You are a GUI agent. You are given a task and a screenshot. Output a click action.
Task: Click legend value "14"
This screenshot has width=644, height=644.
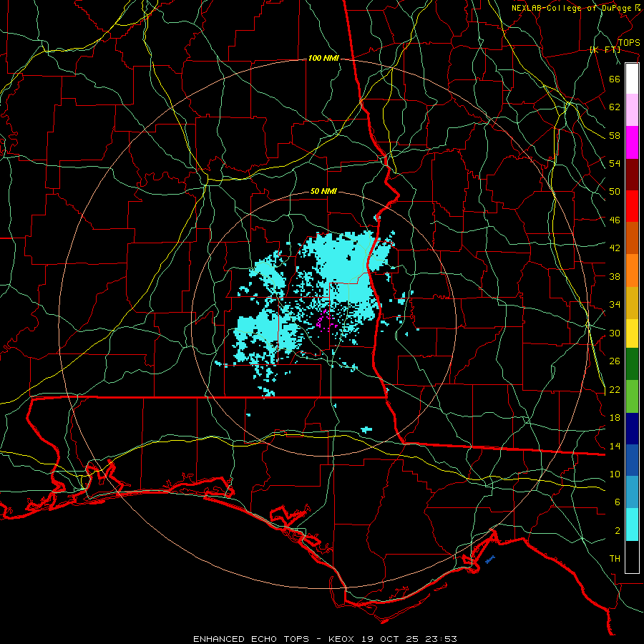point(615,446)
